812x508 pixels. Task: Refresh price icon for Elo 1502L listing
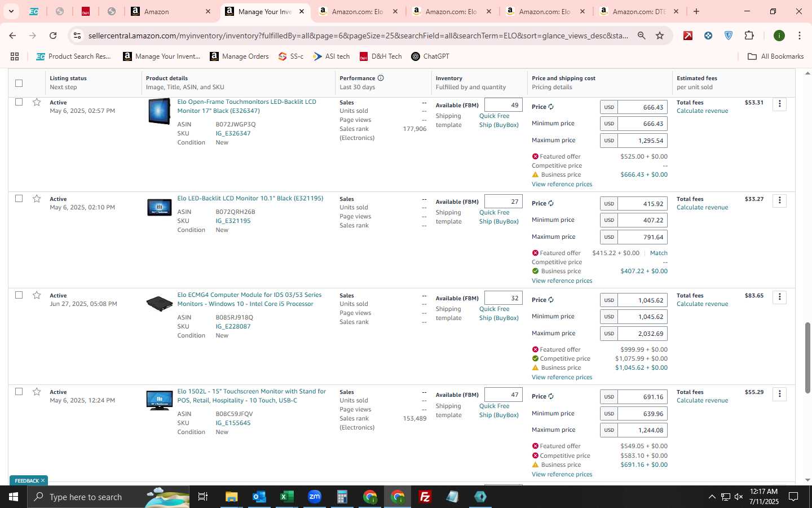tap(551, 396)
